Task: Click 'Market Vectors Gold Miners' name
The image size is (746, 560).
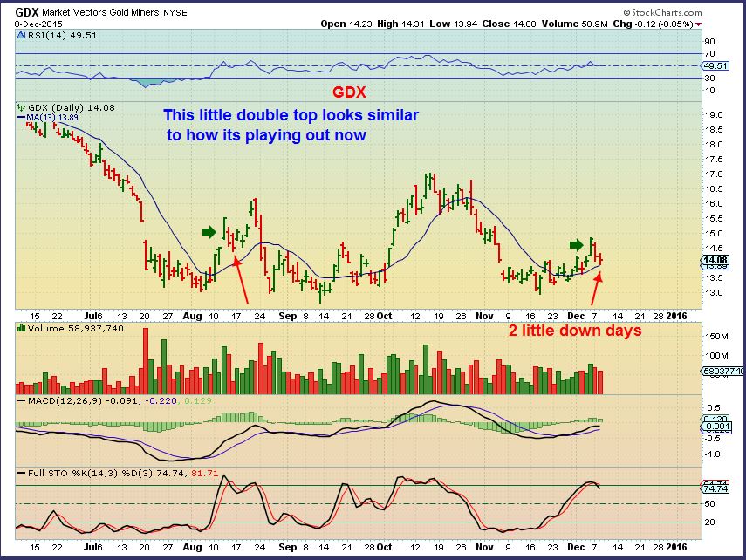Action: [100, 13]
